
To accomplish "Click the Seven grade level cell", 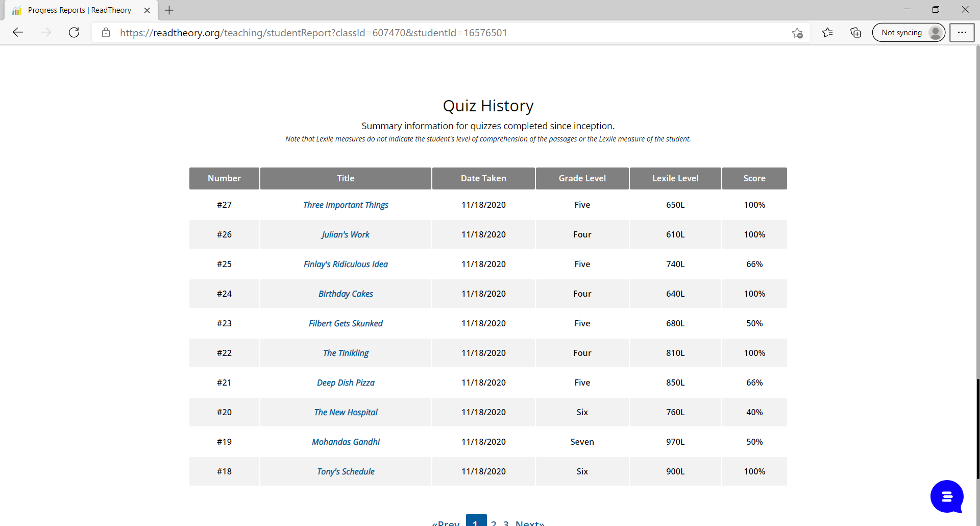I will pos(582,442).
